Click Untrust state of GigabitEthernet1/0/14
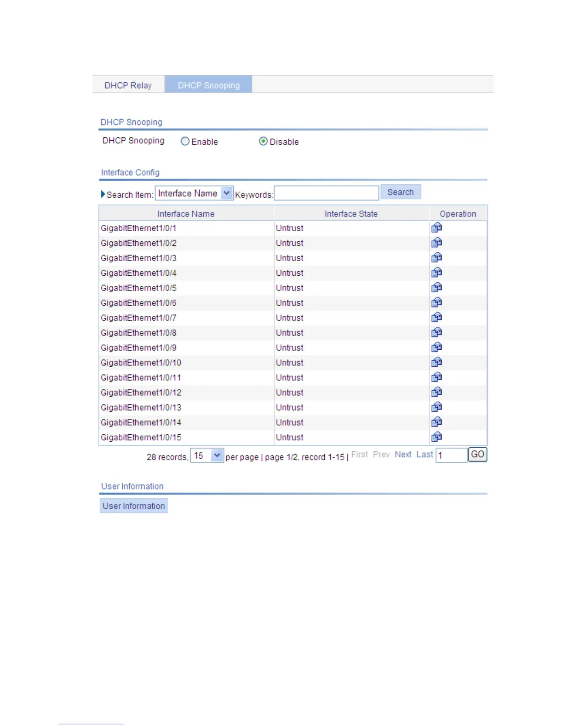563x728 pixels. click(290, 422)
